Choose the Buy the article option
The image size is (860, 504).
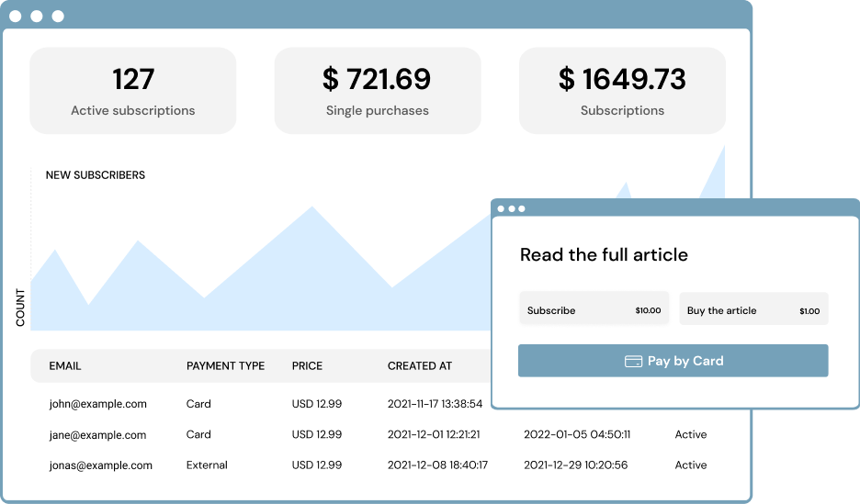click(x=752, y=310)
